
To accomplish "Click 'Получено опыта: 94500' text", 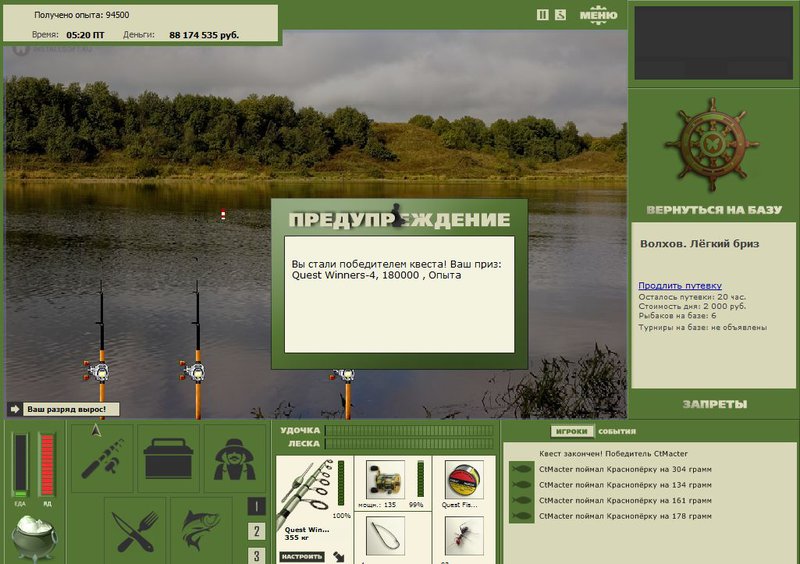I will pos(82,15).
